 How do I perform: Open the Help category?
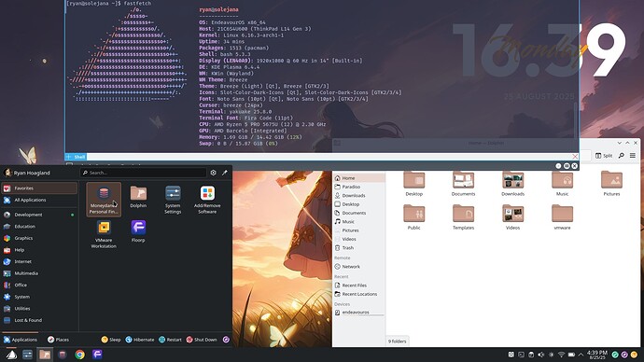39,249
